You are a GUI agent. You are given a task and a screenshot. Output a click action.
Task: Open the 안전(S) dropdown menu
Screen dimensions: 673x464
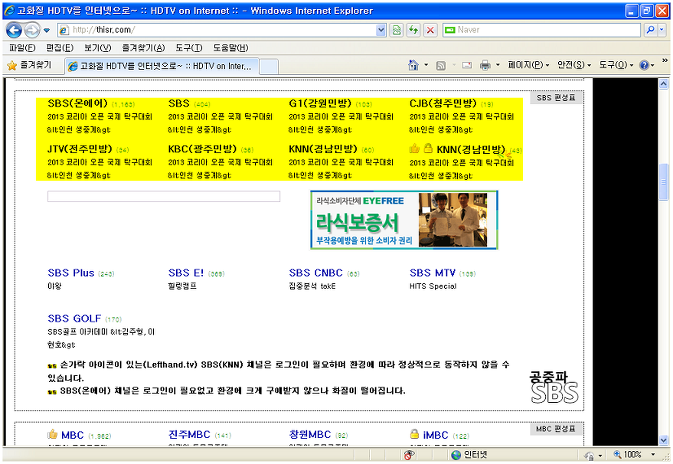(x=574, y=65)
